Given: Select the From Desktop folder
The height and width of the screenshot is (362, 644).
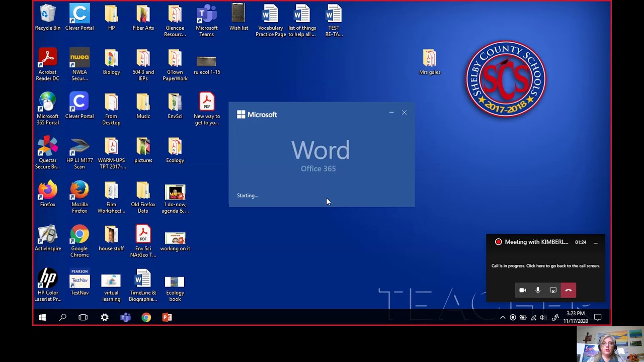Looking at the screenshot, I should pyautogui.click(x=111, y=109).
